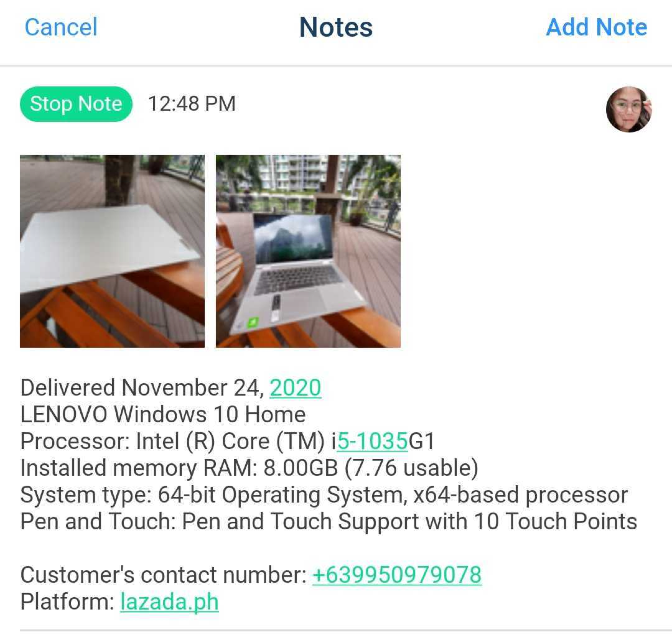
Task: Click the Add Note button
Action: tap(596, 27)
